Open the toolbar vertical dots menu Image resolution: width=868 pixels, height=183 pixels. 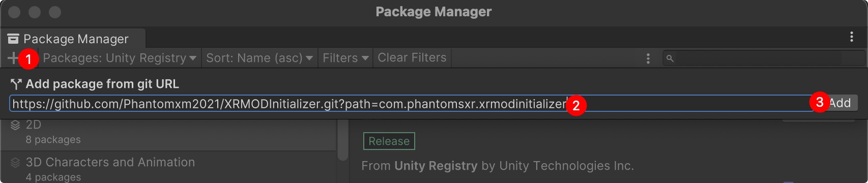click(x=648, y=58)
